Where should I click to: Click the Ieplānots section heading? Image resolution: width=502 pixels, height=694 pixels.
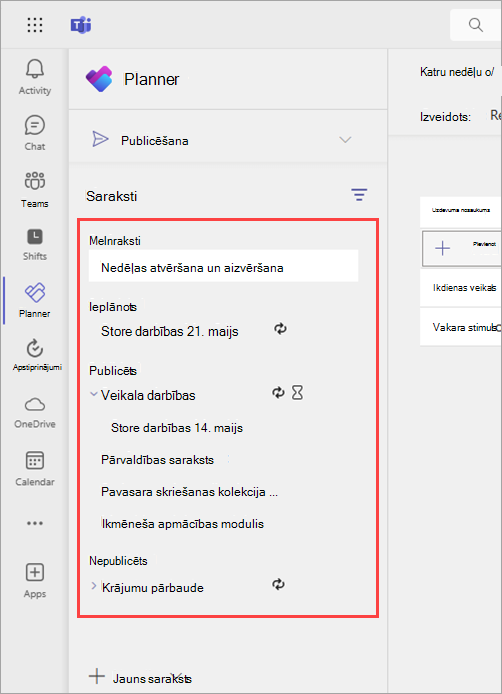113,307
